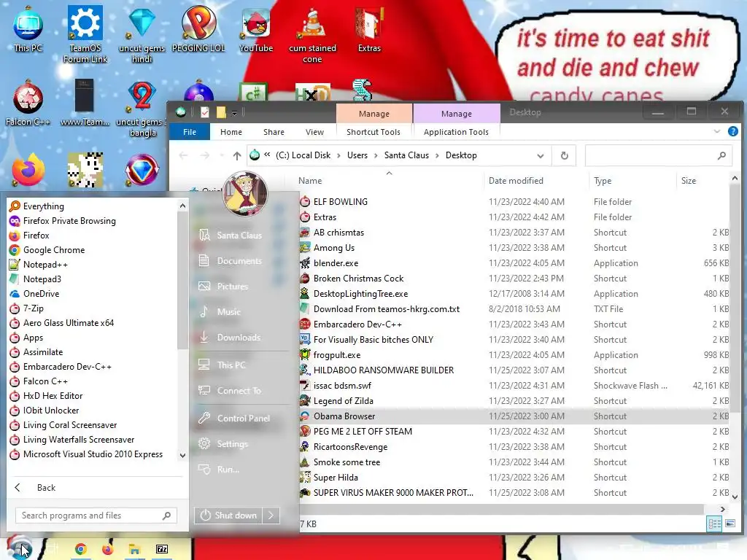747x560 pixels.
Task: Sort files by the Name column header
Action: [310, 181]
